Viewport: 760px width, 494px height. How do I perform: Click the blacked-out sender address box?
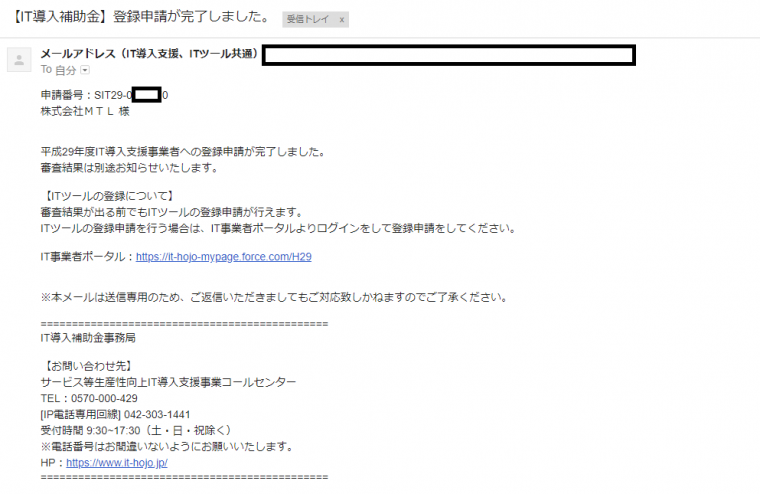pos(448,55)
